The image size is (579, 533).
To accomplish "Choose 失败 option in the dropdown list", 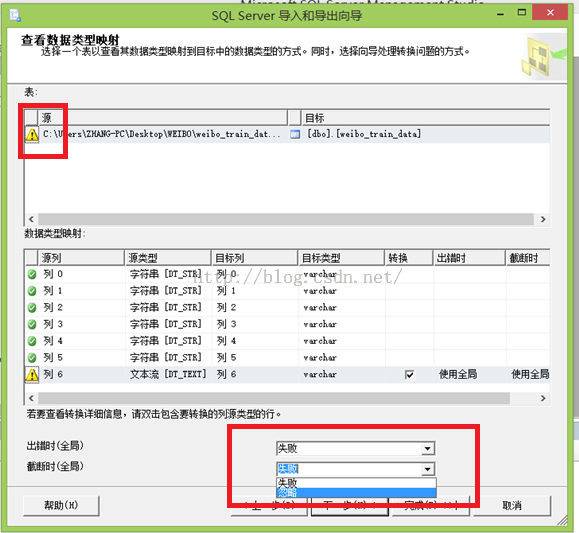I will [x=356, y=483].
